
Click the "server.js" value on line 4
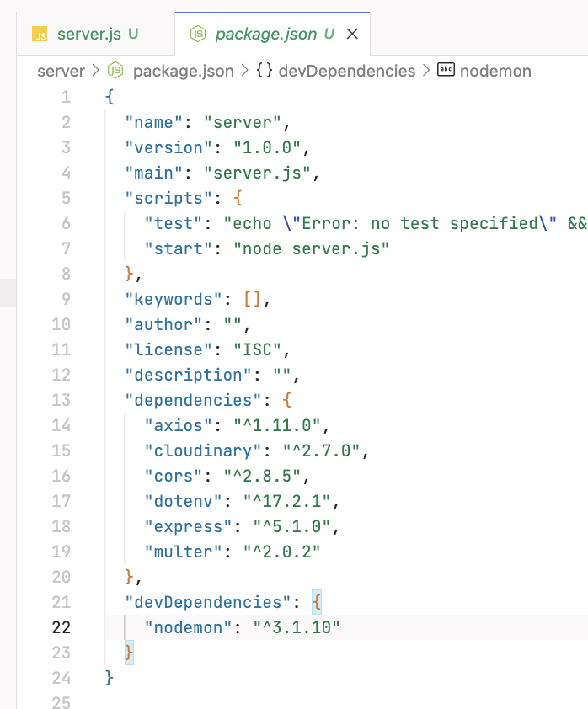(x=257, y=173)
